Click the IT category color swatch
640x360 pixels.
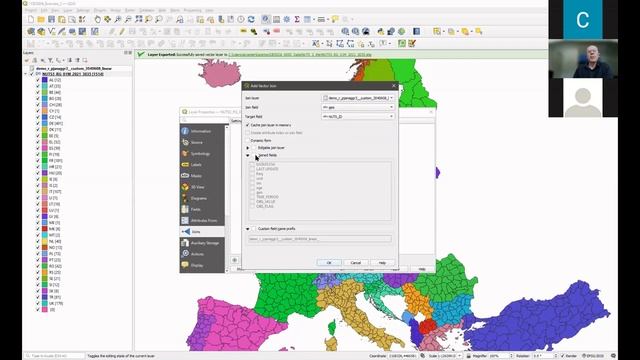45,191
